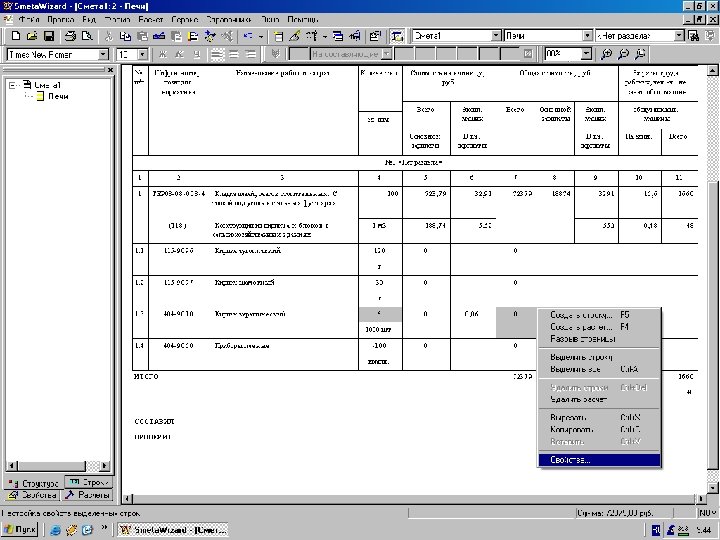Collapse the Смета1 tree node
Viewport: 720px width, 540px height.
(x=12, y=85)
